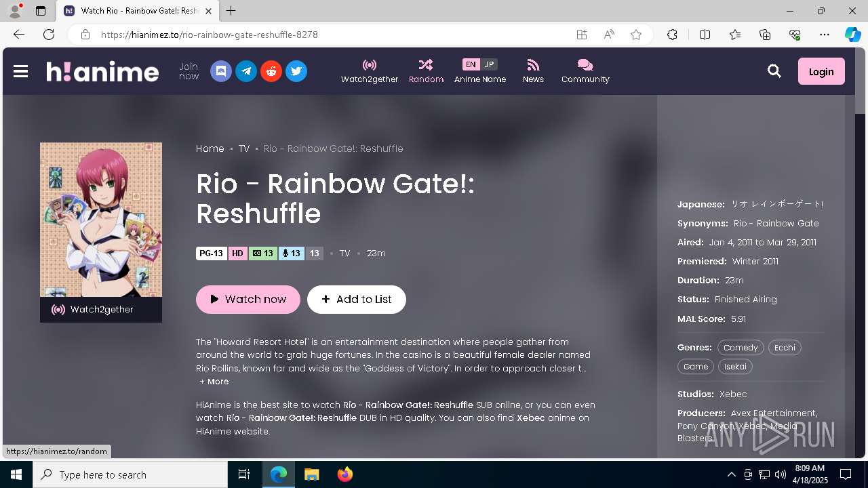Switch anime name language to JP
Image resolution: width=868 pixels, height=488 pixels.
click(x=489, y=64)
